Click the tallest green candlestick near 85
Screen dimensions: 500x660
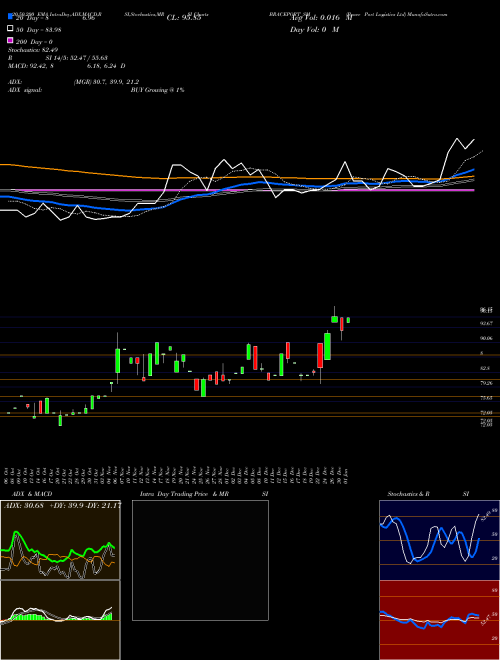(x=327, y=346)
